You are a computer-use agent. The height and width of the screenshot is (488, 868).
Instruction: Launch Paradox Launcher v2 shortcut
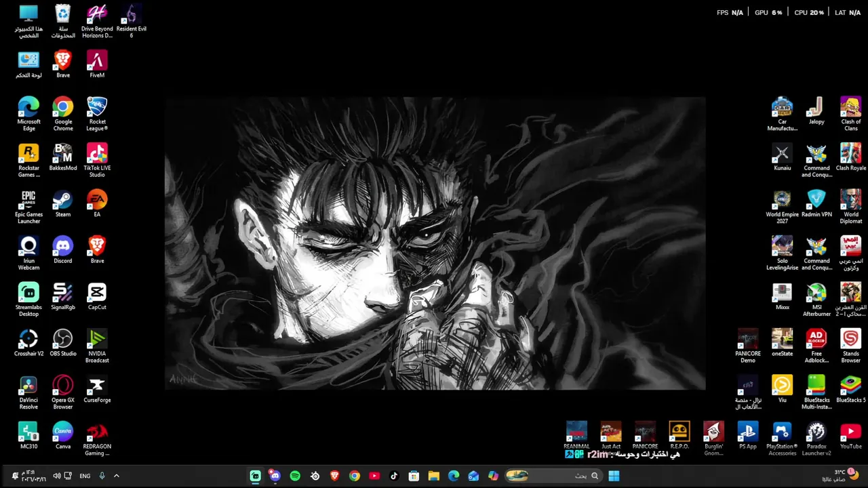click(816, 439)
